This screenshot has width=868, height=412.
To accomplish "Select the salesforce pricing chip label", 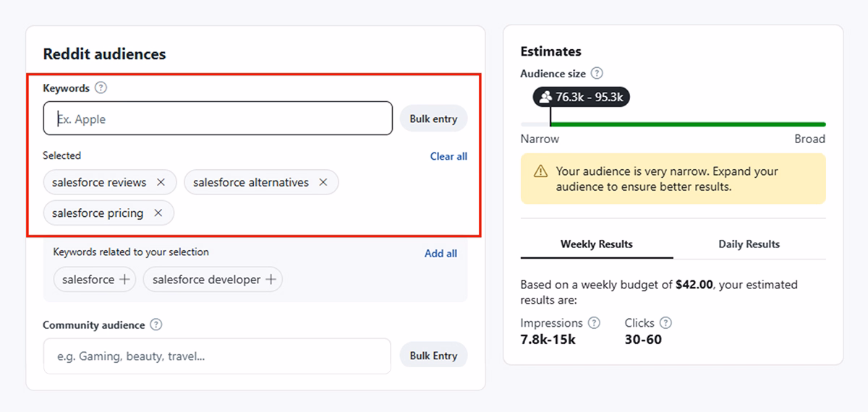I will coord(98,213).
